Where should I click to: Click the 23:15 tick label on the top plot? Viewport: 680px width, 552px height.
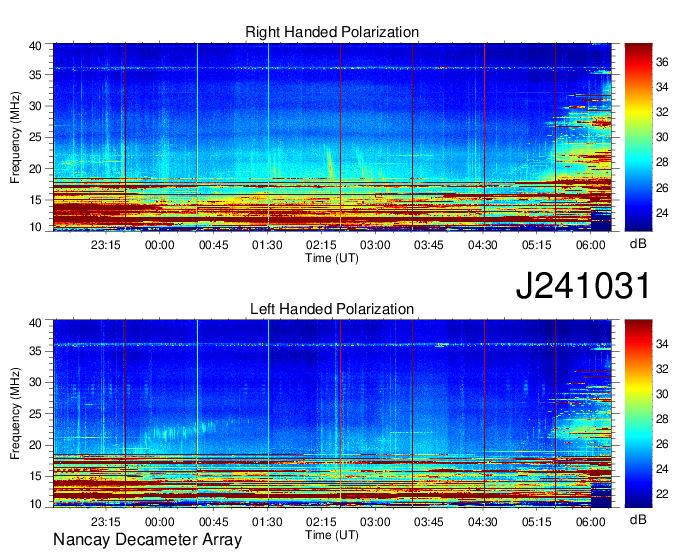[105, 245]
